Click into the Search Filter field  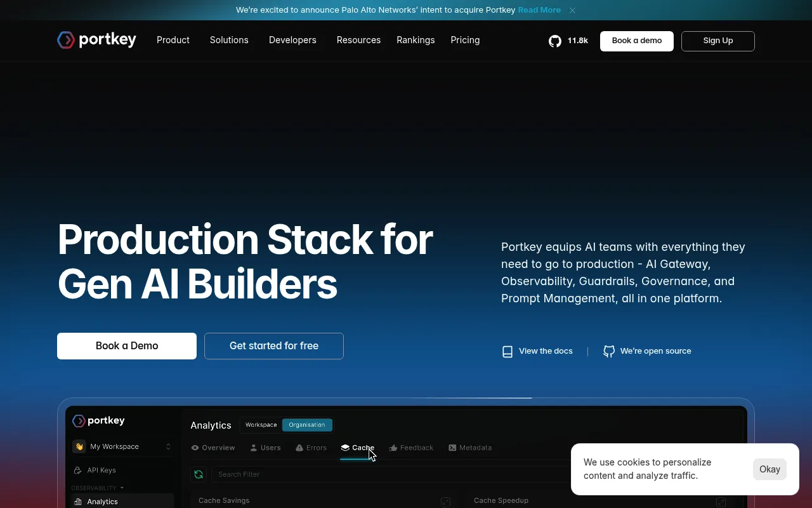[393, 474]
